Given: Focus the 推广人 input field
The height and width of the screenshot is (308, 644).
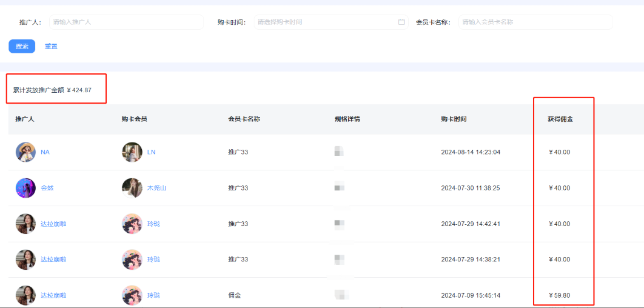Looking at the screenshot, I should click(x=126, y=22).
